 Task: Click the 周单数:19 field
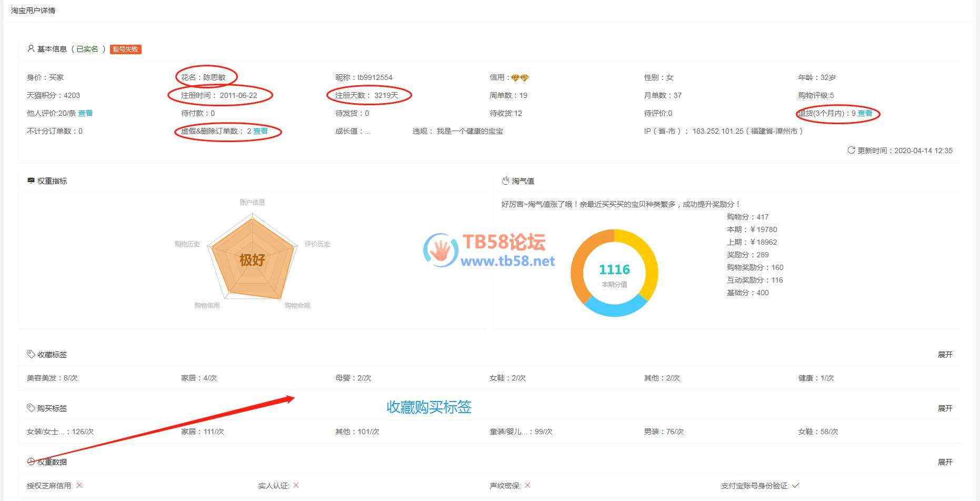coord(508,95)
